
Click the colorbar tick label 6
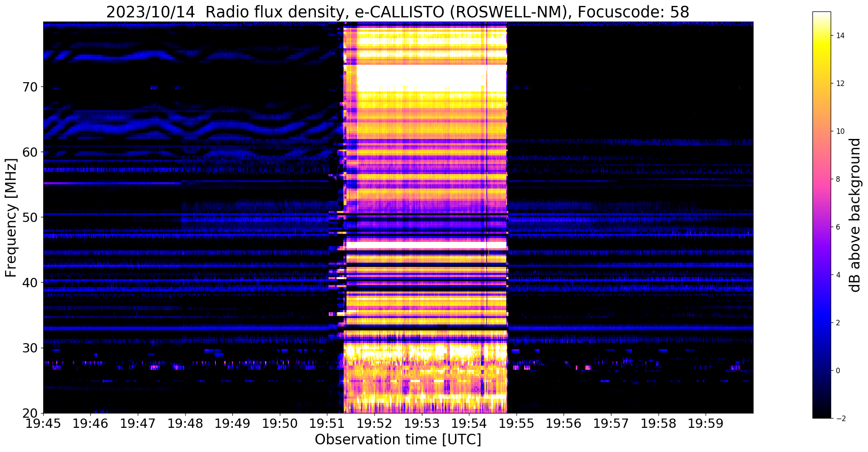pyautogui.click(x=837, y=227)
